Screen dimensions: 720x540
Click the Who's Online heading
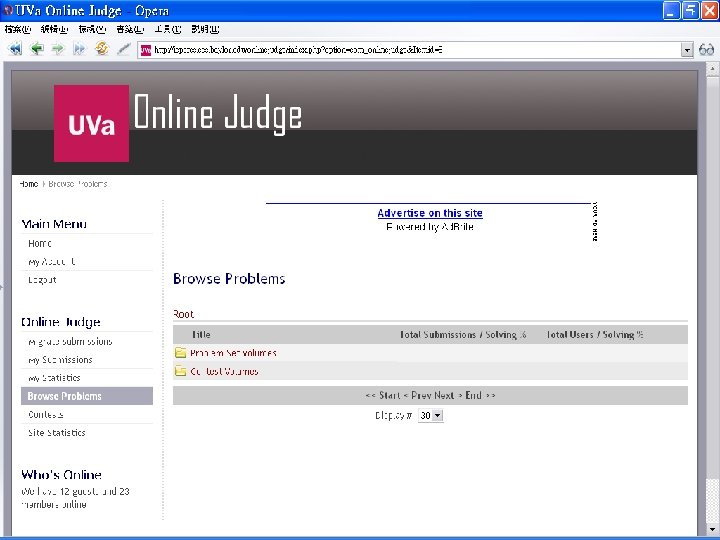[x=61, y=475]
